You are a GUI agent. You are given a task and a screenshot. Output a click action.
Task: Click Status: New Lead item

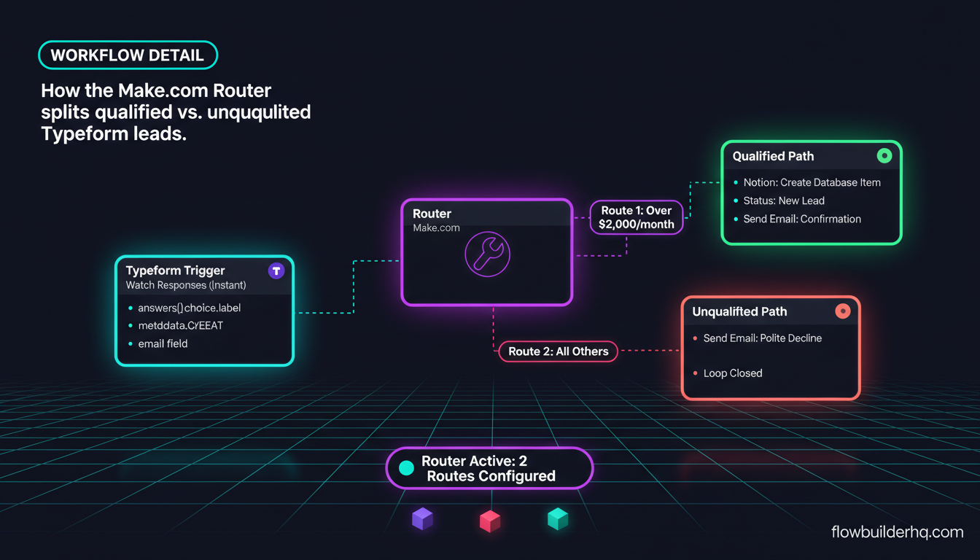pyautogui.click(x=784, y=201)
